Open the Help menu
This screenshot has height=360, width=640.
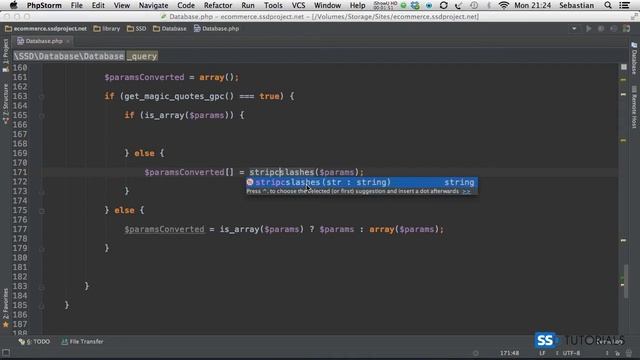(x=358, y=5)
